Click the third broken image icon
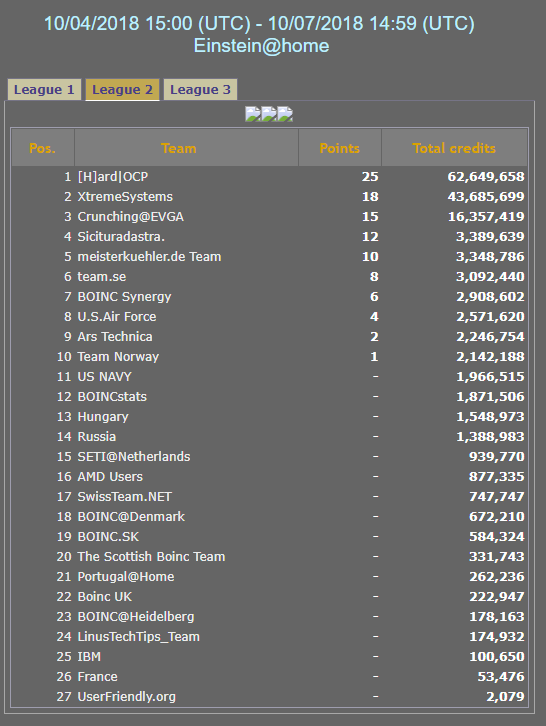The width and height of the screenshot is (546, 726). [285, 113]
